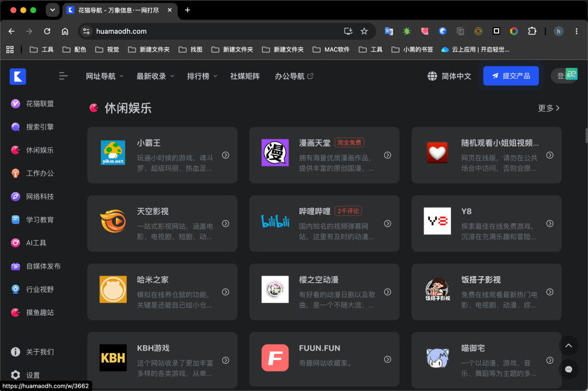This screenshot has width=588, height=391.
Task: Click the 提交产品 button
Action: pyautogui.click(x=511, y=76)
